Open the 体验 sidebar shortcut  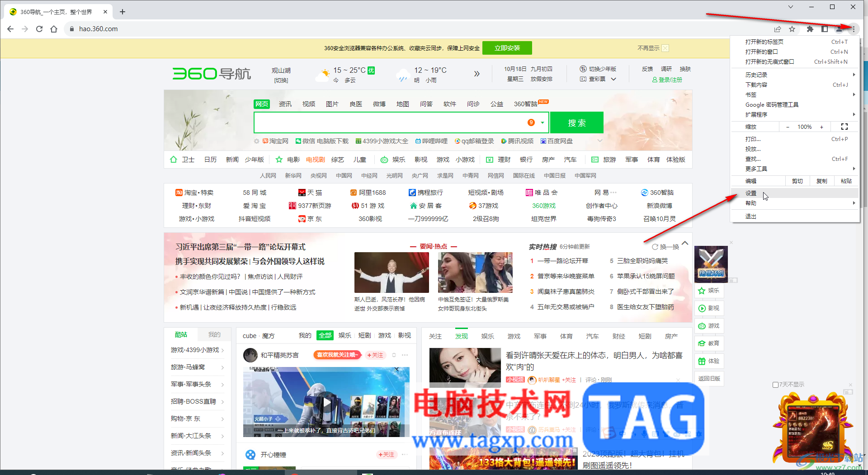(x=709, y=361)
